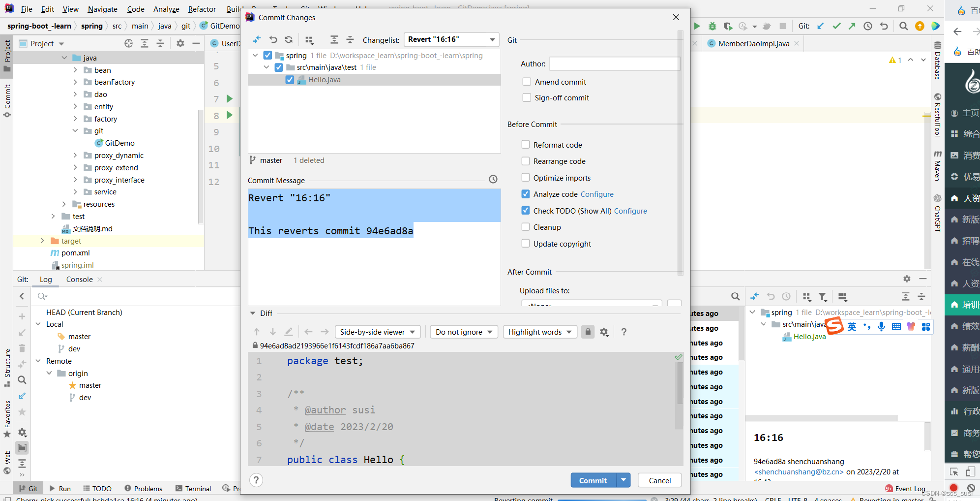Click locate file target icon in Project panel
Viewport: 980px width, 501px height.
(128, 43)
